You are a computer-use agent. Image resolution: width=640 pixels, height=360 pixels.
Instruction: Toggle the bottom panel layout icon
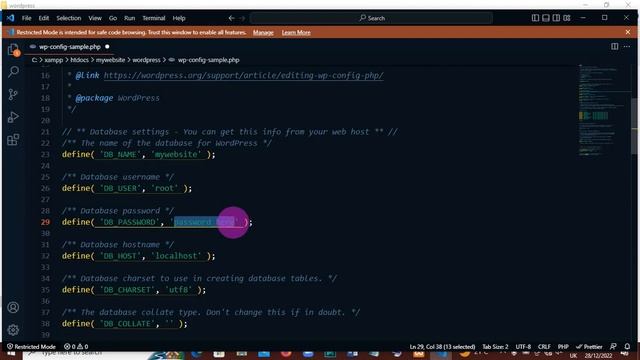[546, 18]
